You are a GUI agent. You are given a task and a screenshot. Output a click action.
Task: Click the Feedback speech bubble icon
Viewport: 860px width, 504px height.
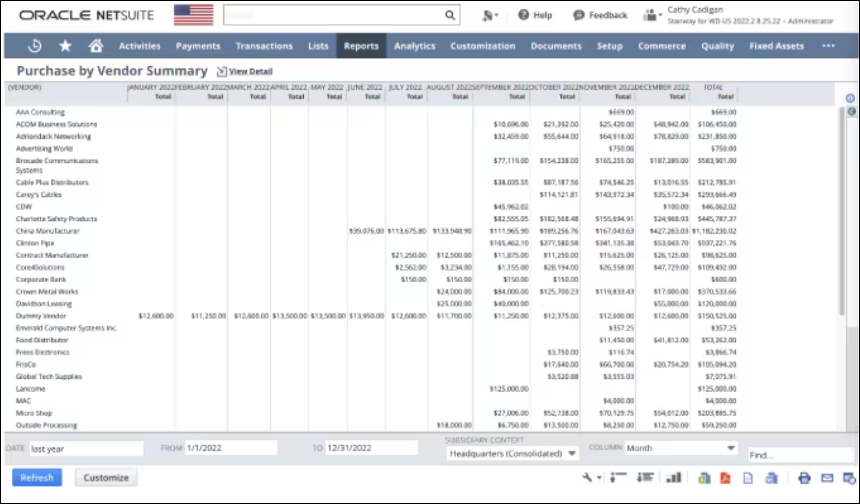click(x=579, y=15)
